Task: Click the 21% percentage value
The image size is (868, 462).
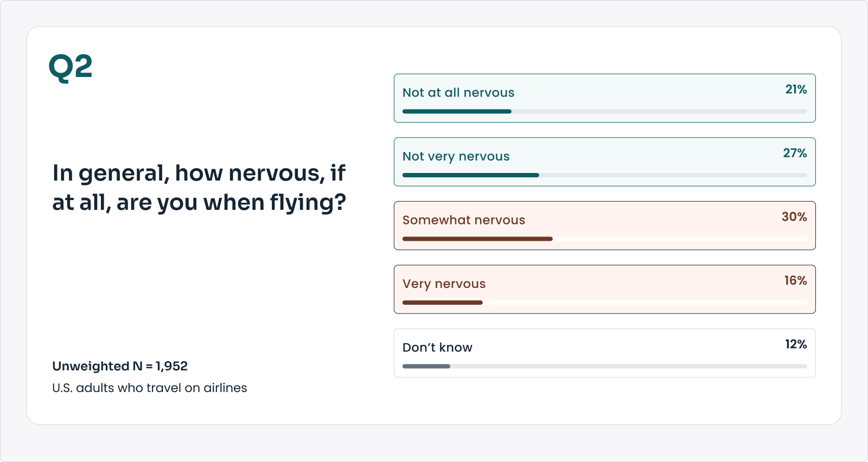Action: point(796,89)
